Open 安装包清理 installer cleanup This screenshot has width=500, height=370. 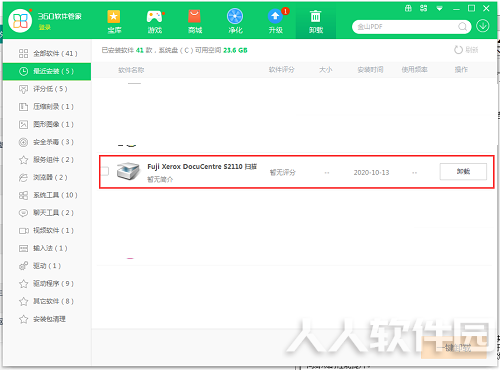(x=47, y=319)
